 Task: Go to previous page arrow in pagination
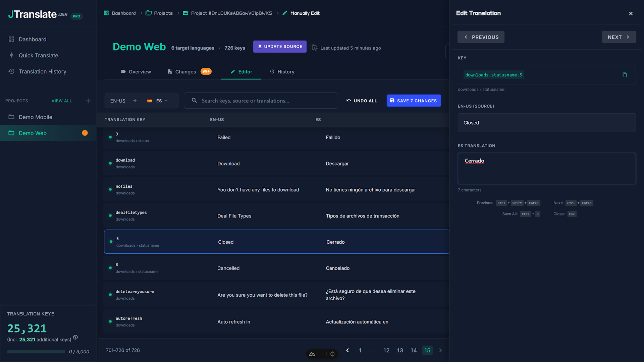pos(347,350)
